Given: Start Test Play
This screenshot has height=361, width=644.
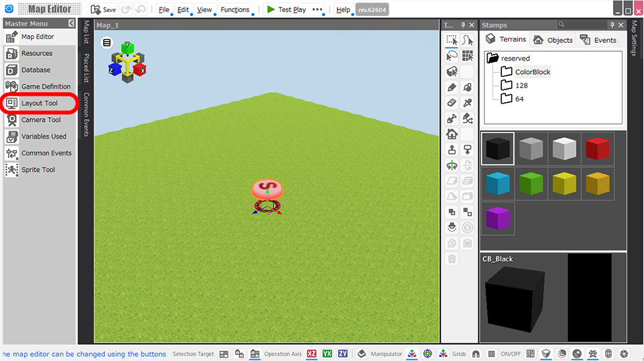Looking at the screenshot, I should click(286, 9).
